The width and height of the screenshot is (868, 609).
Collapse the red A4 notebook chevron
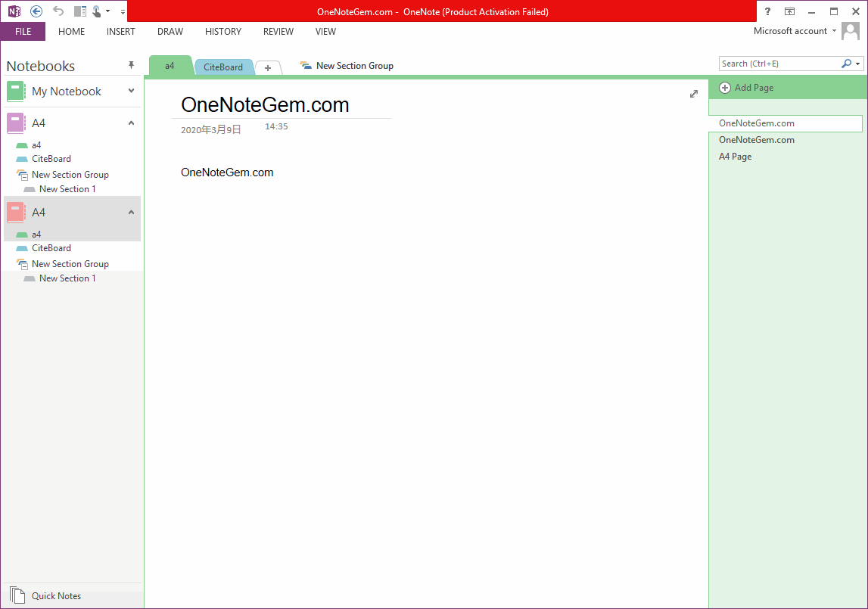131,212
